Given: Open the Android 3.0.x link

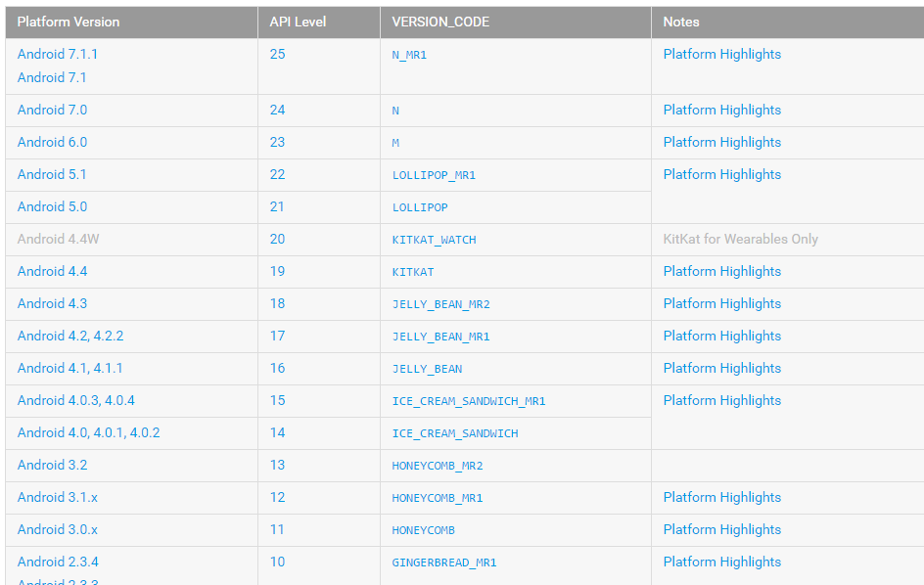Looking at the screenshot, I should (58, 530).
